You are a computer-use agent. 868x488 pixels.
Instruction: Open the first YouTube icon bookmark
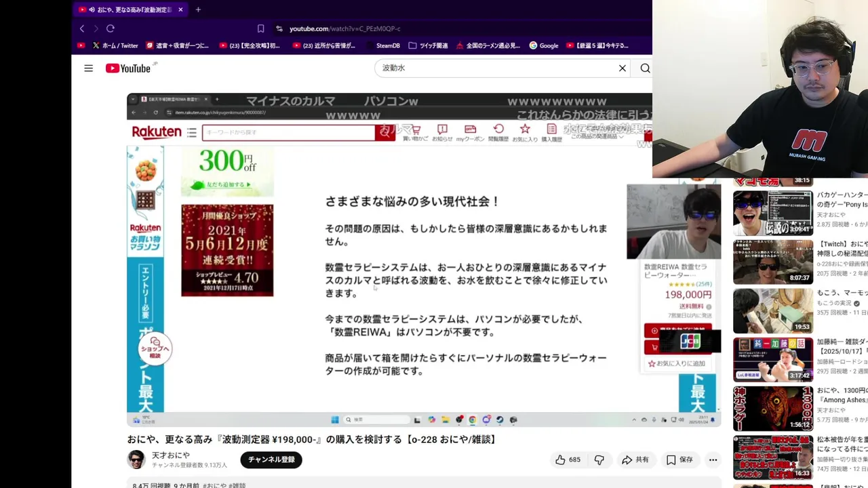coord(81,45)
